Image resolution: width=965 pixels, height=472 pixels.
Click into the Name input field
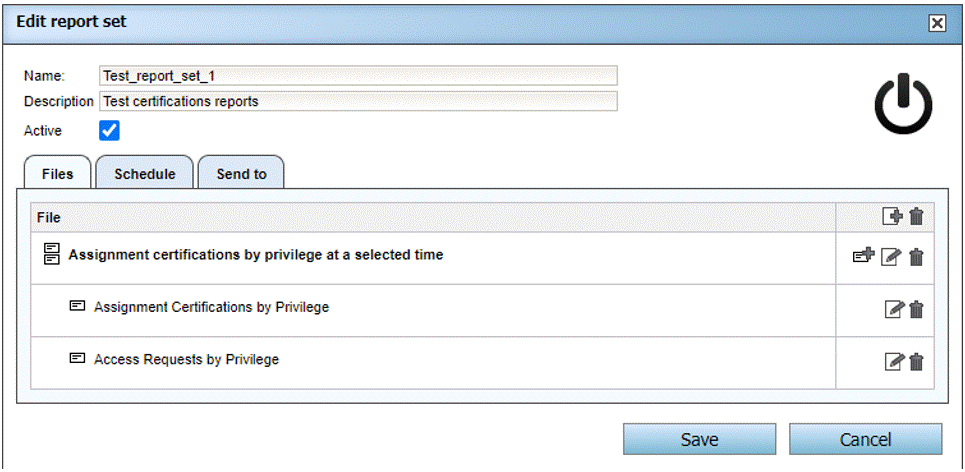(x=358, y=76)
